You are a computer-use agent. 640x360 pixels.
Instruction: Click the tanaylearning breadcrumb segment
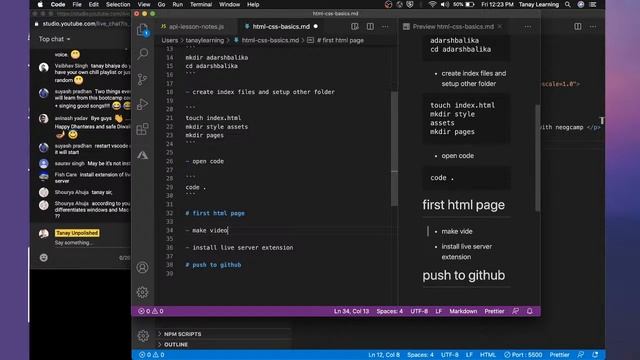point(205,40)
